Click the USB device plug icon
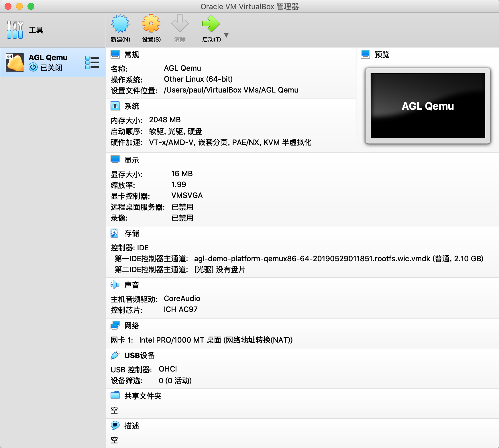 (x=115, y=355)
